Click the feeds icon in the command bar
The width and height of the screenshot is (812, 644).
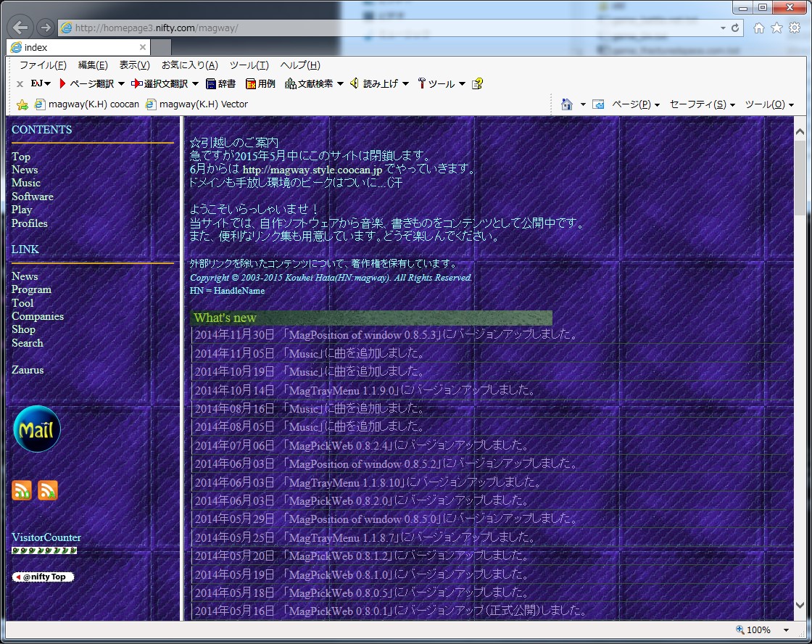coord(598,104)
